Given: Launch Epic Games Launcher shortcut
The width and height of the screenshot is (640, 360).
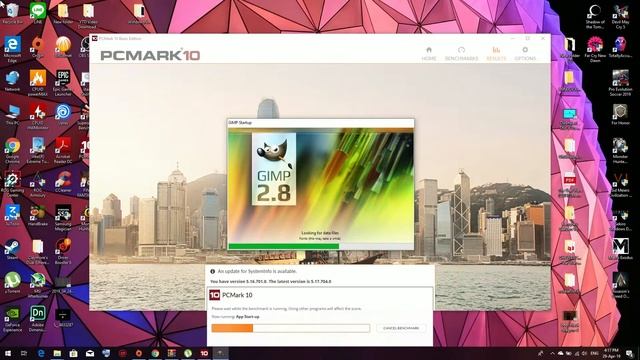Looking at the screenshot, I should [x=63, y=83].
